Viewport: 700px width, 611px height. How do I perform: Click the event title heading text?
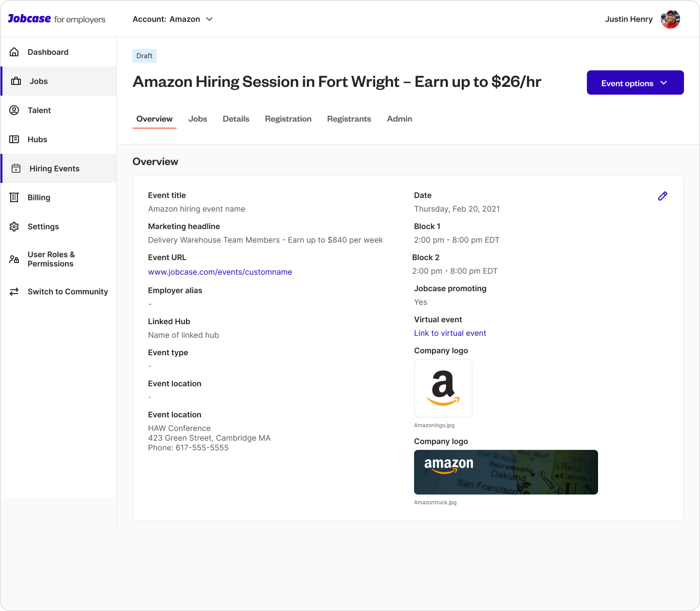tap(337, 82)
